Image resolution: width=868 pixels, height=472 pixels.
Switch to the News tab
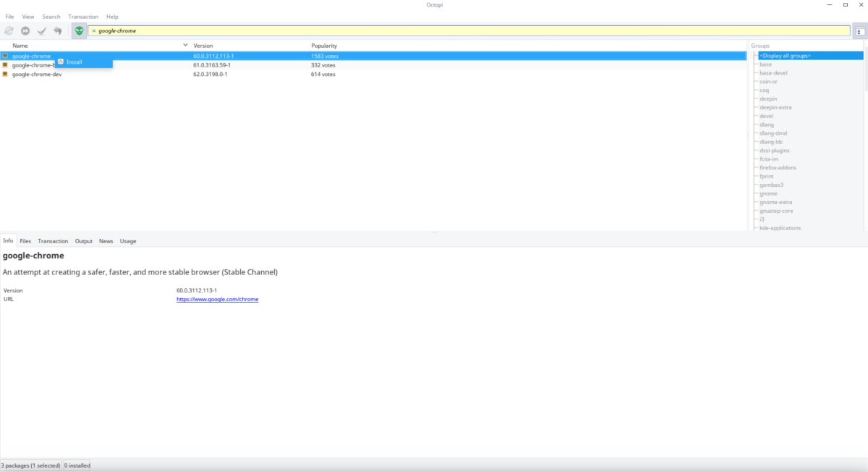106,241
